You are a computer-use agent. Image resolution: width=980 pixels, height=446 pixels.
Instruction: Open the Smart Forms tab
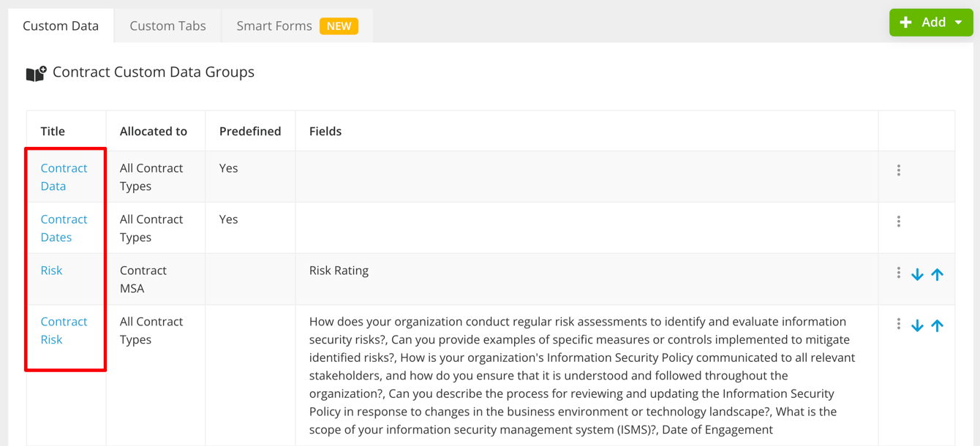(274, 26)
